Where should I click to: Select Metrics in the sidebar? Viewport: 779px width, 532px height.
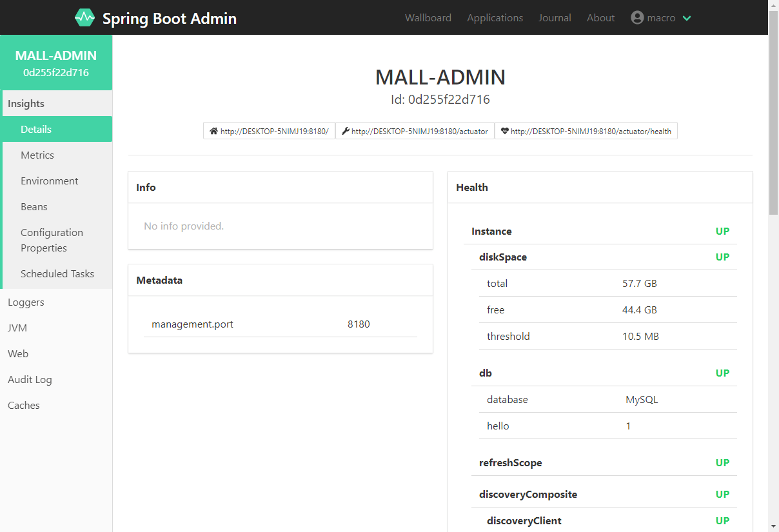click(x=37, y=155)
